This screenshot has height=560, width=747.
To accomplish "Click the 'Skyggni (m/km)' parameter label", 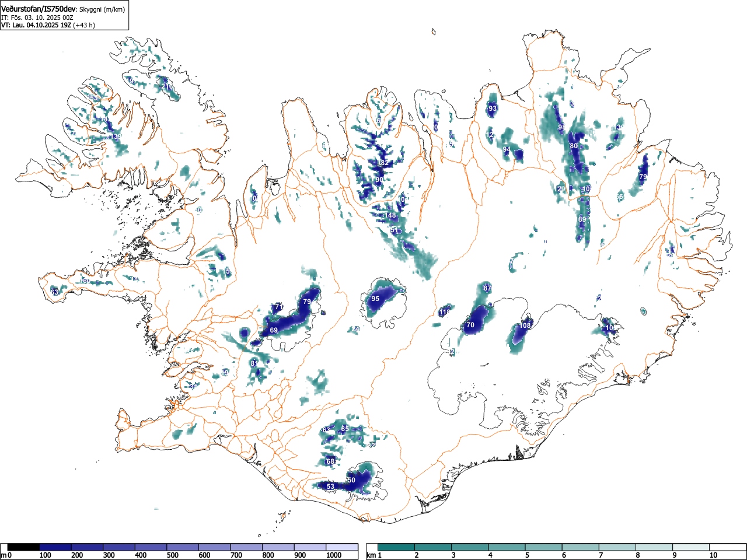I will click(x=102, y=10).
